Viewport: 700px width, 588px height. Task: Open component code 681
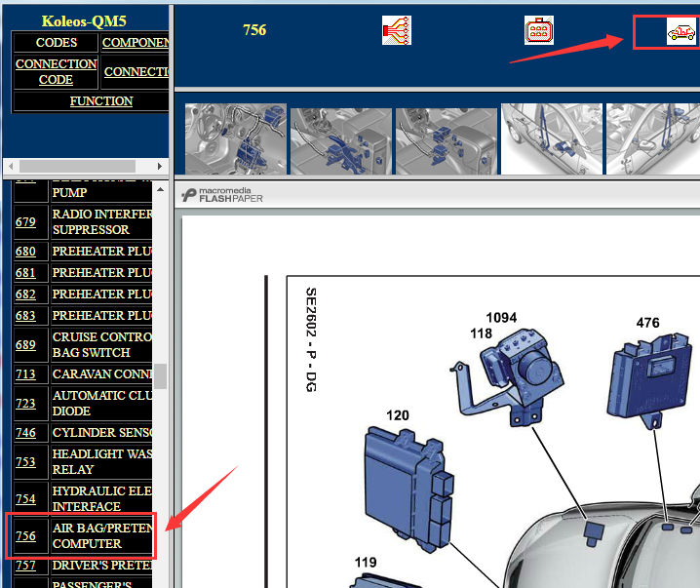point(25,273)
